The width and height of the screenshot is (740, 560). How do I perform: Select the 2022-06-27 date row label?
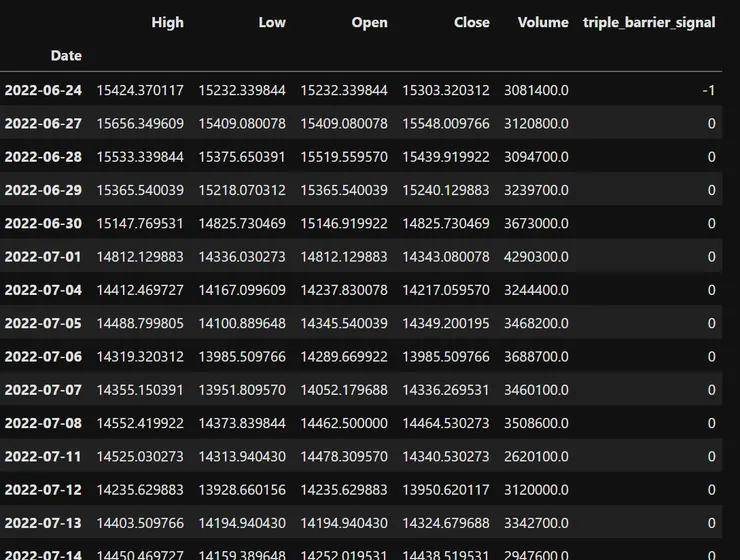pos(43,124)
